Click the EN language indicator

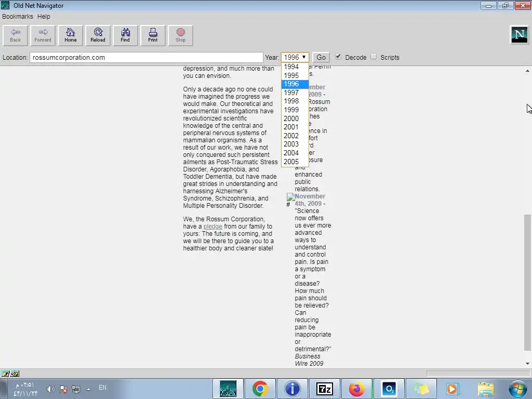click(102, 388)
